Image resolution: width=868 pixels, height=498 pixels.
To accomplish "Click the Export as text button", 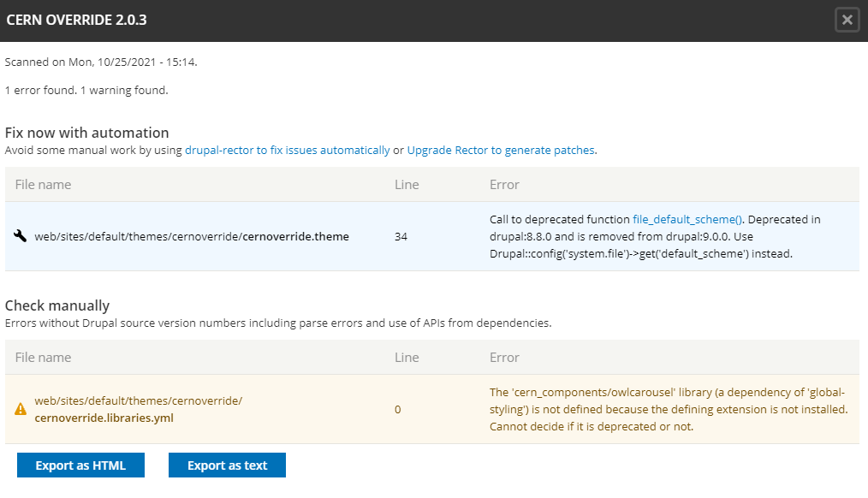I will (x=227, y=465).
